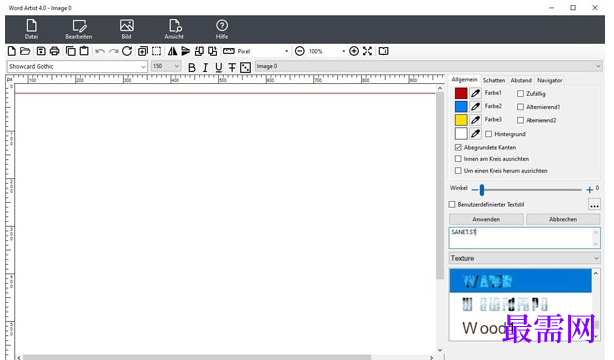Zoom out with the minus circle
Screen dimensions: 614x360
pyautogui.click(x=300, y=51)
